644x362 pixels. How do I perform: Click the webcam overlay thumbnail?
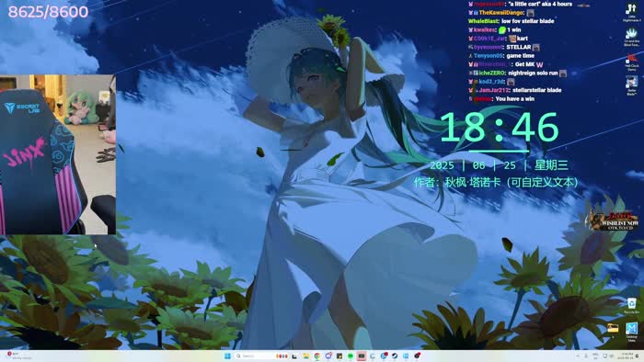pyautogui.click(x=58, y=154)
